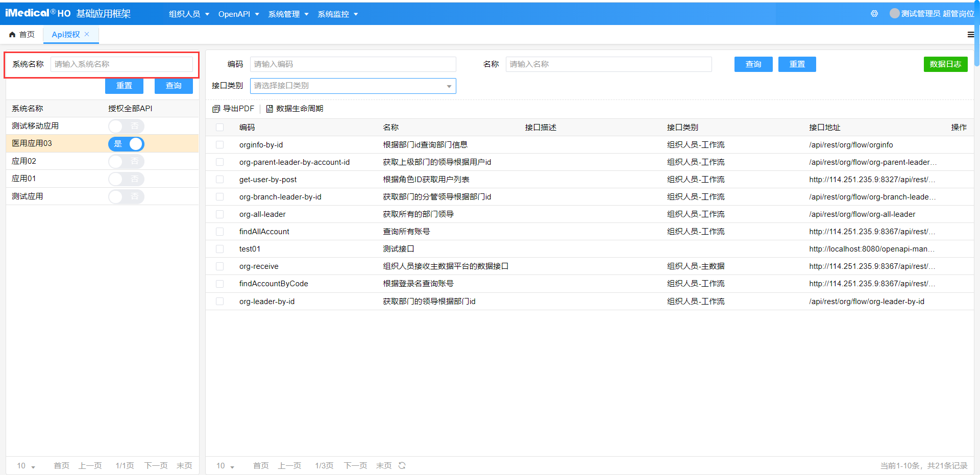Viewport: 980px width, 475px height.
Task: Check the select-all checkbox in table header
Action: pos(219,128)
